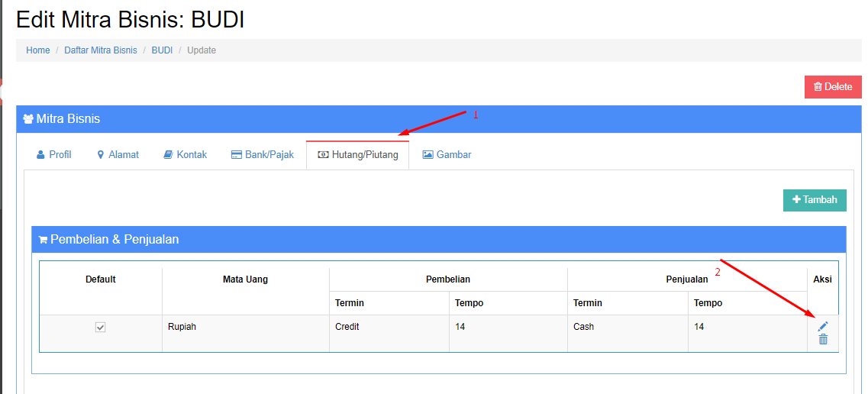This screenshot has width=868, height=394.
Task: Click the Pembelian column group header
Action: (448, 279)
